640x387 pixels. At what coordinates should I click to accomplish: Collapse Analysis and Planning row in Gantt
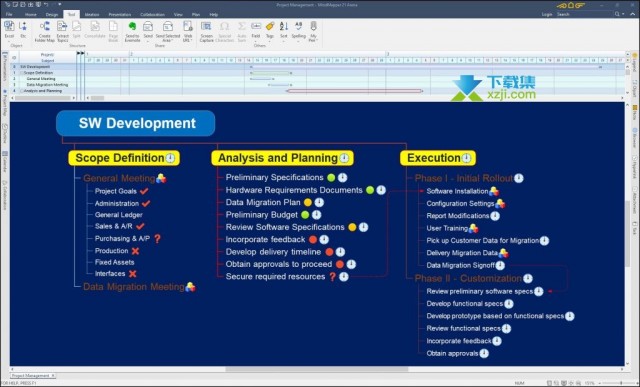tap(22, 91)
